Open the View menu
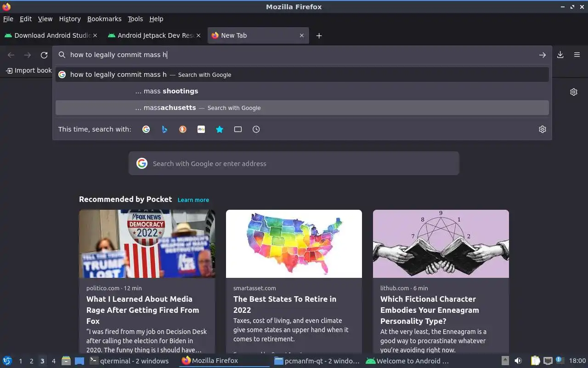The image size is (588, 368). (45, 19)
